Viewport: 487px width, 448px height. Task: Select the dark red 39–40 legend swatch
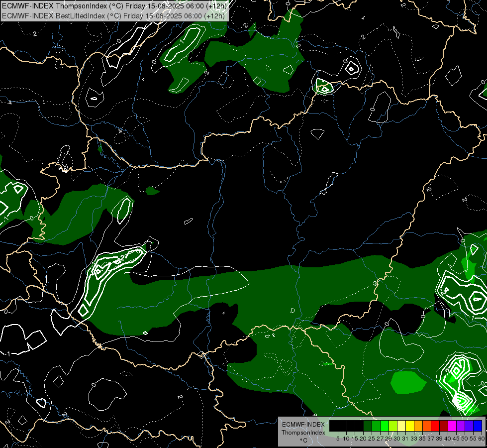coord(444,426)
